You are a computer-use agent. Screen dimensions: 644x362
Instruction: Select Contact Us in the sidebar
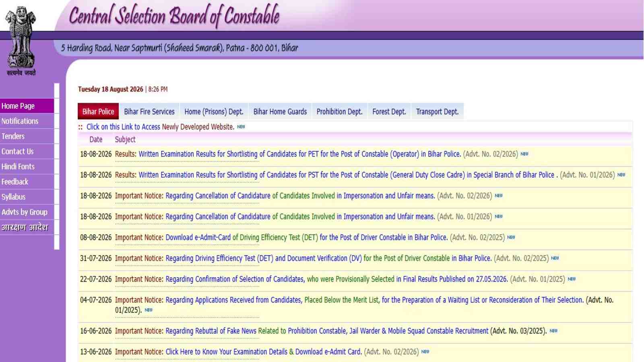pyautogui.click(x=27, y=151)
